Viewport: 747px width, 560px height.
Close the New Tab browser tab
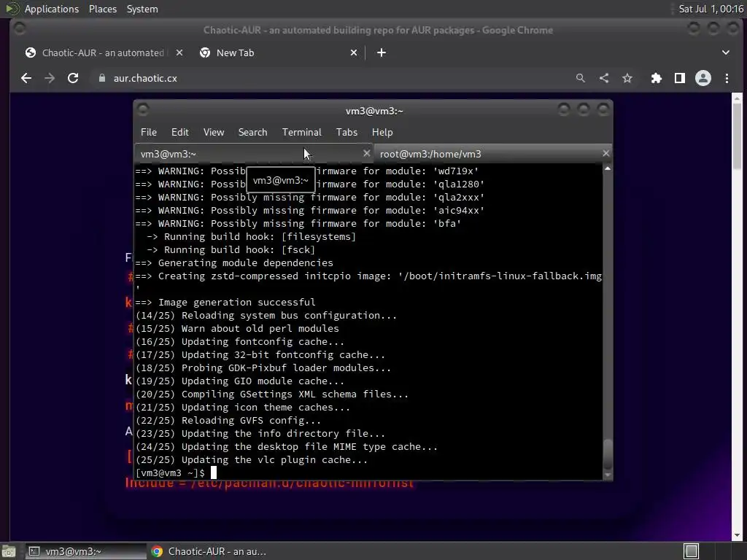point(354,52)
